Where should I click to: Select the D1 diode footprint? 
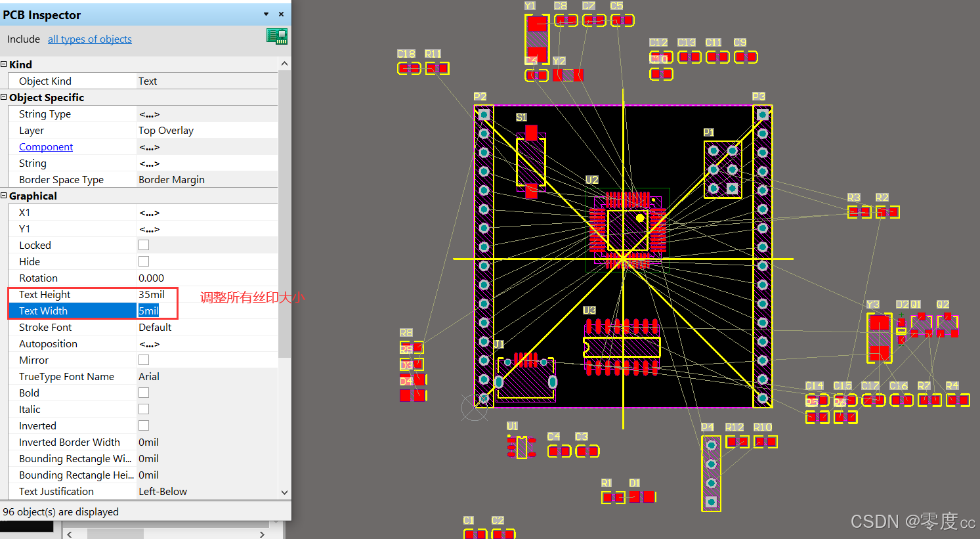coord(643,497)
